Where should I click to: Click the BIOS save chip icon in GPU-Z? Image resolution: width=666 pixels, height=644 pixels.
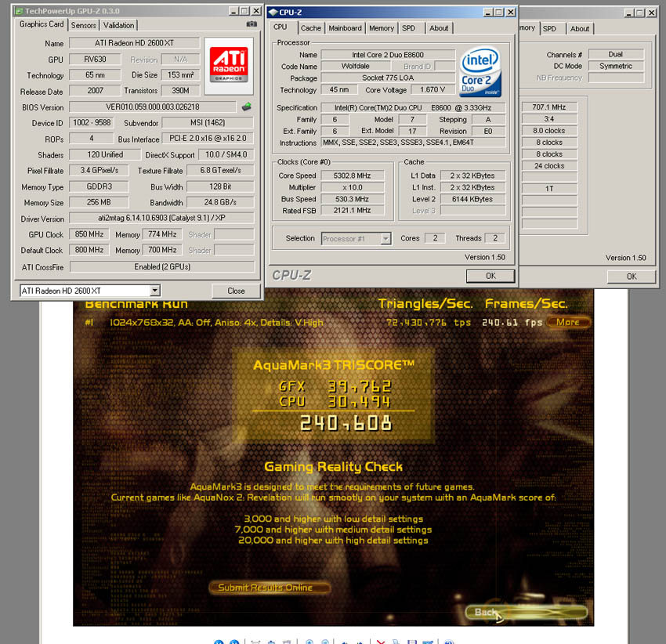[246, 107]
